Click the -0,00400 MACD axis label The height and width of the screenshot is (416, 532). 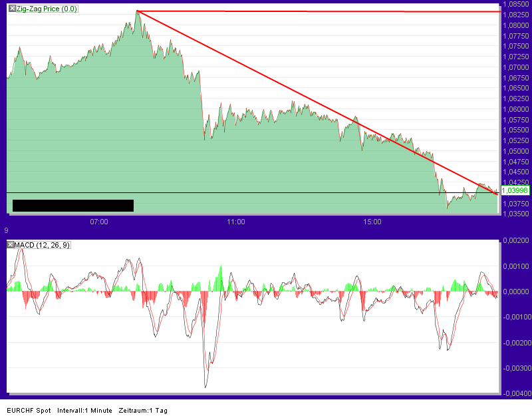(x=517, y=393)
